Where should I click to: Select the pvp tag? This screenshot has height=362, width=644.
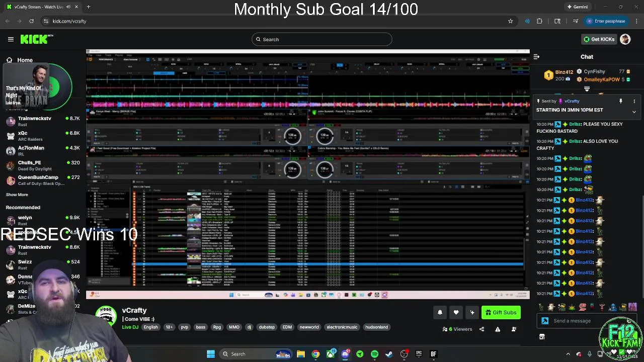click(x=184, y=327)
